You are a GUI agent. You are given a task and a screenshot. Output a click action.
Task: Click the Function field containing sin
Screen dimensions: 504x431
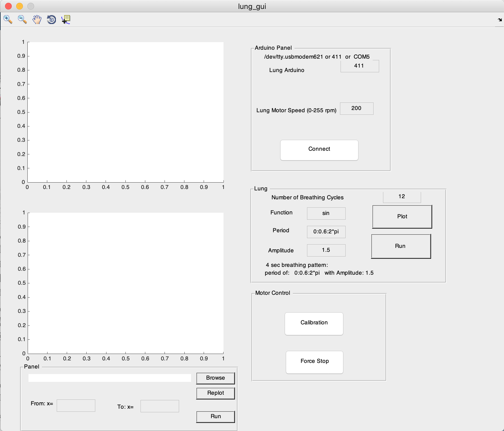326,214
